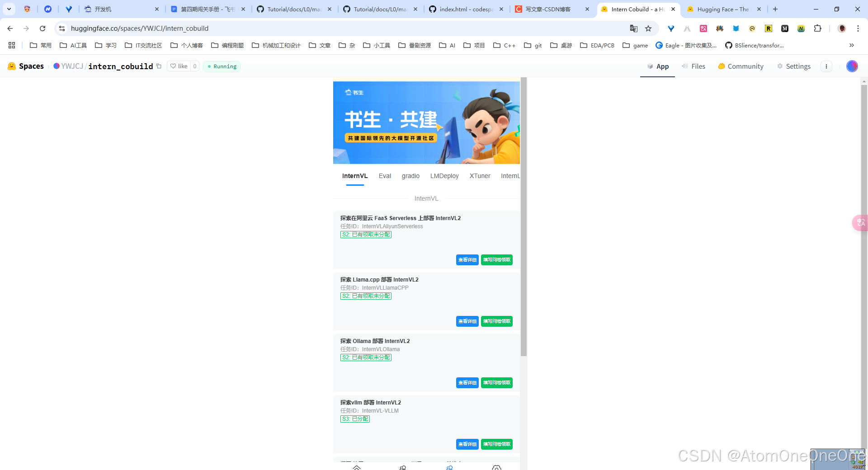Viewport: 868px width, 470px height.
Task: Open the AI工具 bookmarks folder
Action: [x=73, y=45]
